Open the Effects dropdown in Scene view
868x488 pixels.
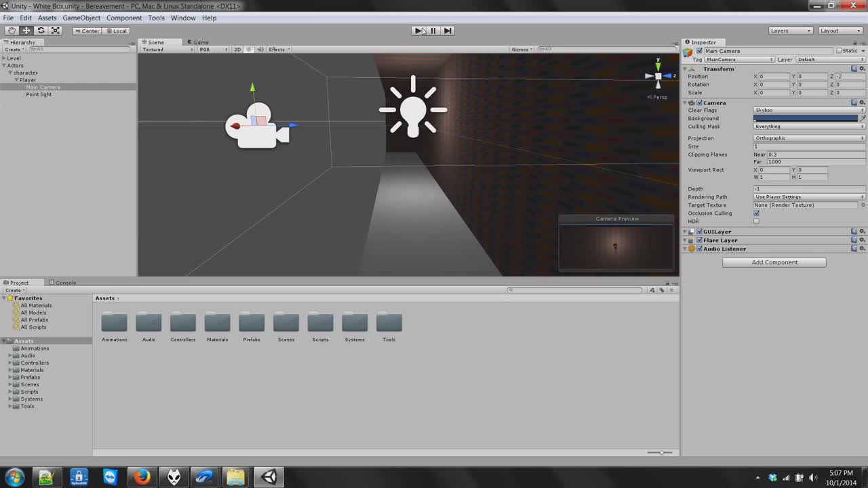point(279,49)
